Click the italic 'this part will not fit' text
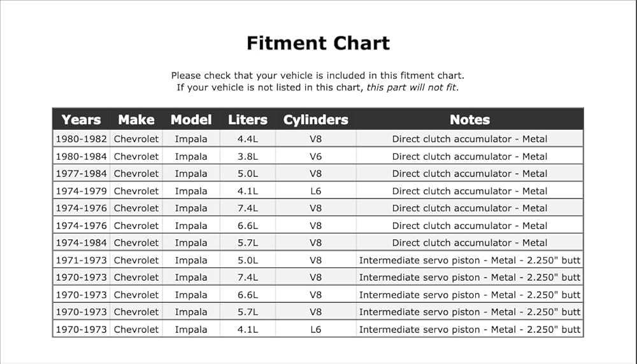 [x=411, y=87]
